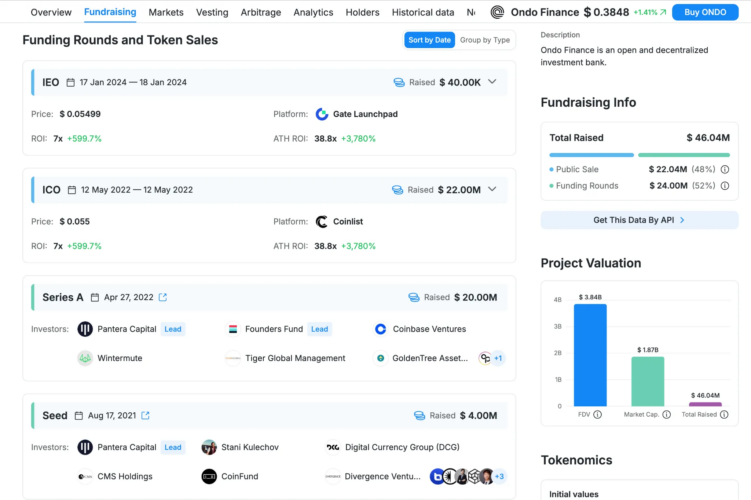Viewport: 751px width, 500px height.
Task: Click the CMS Holdings logo icon
Action: click(85, 476)
